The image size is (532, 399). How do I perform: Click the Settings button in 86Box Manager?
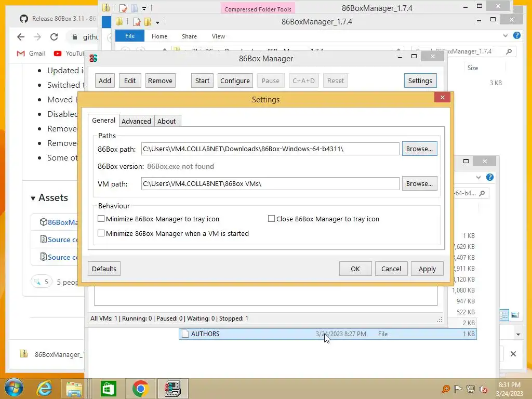(x=420, y=81)
